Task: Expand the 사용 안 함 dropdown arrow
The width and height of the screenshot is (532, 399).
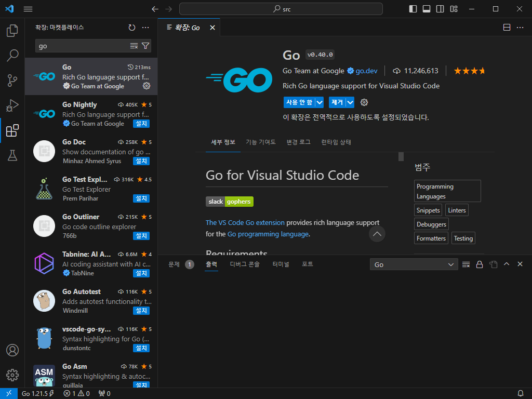Action: click(x=320, y=102)
